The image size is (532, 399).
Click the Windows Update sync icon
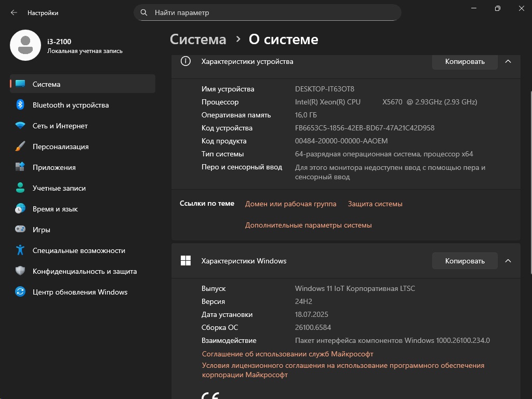(20, 292)
